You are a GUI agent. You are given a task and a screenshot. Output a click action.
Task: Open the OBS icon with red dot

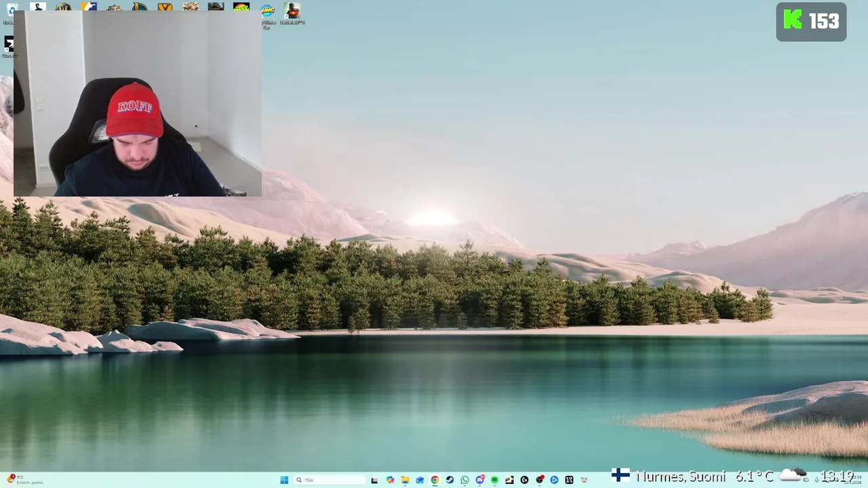click(x=540, y=480)
